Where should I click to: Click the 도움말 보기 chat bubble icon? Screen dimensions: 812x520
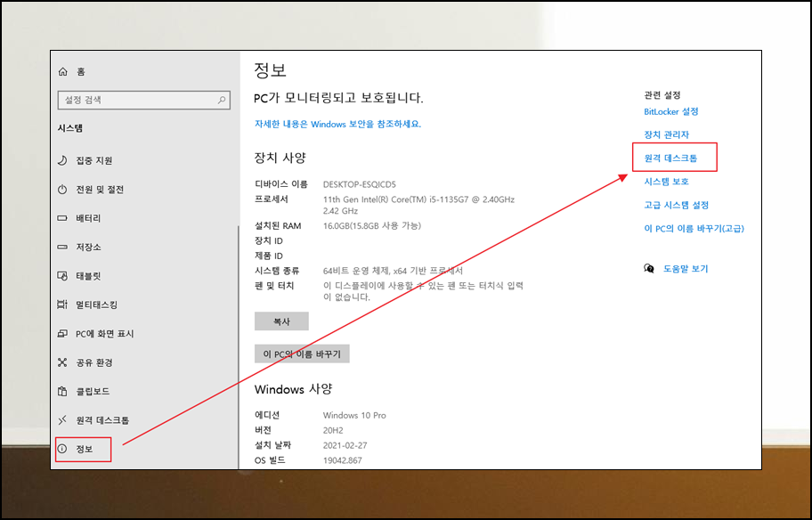[x=649, y=268]
